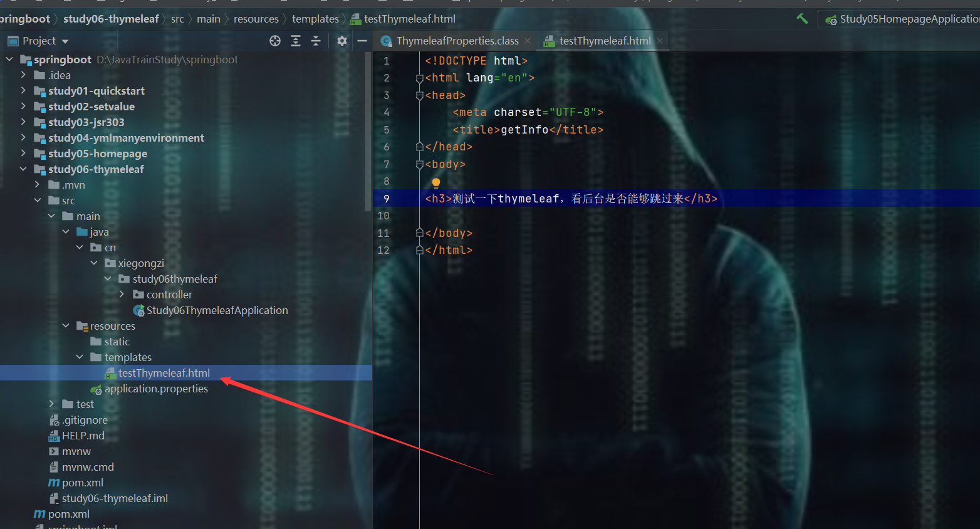Click the Spring Boot icon of Study06ThymeleafApplication
Screen dimensions: 980x529
click(x=139, y=310)
